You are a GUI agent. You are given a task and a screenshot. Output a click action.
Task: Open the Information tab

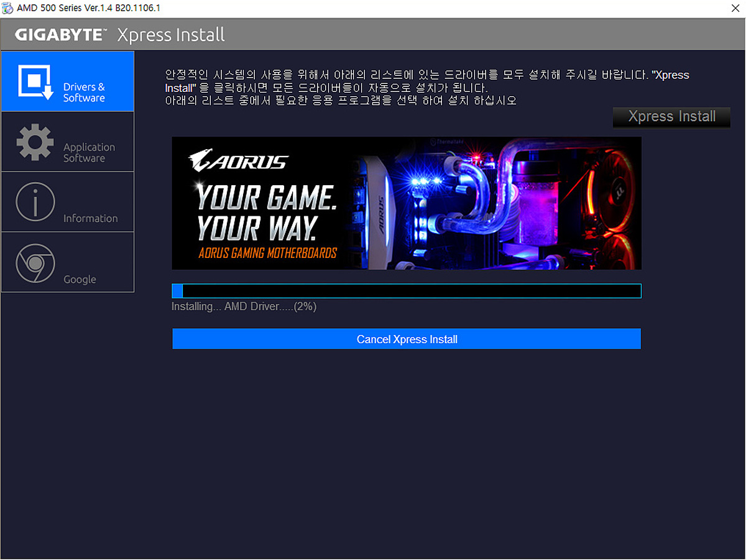pyautogui.click(x=68, y=202)
